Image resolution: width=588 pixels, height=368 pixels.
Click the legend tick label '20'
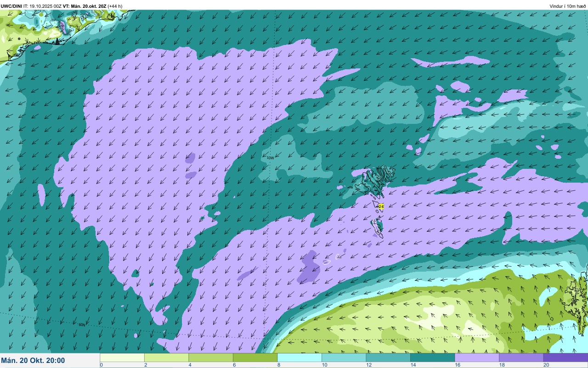546,365
